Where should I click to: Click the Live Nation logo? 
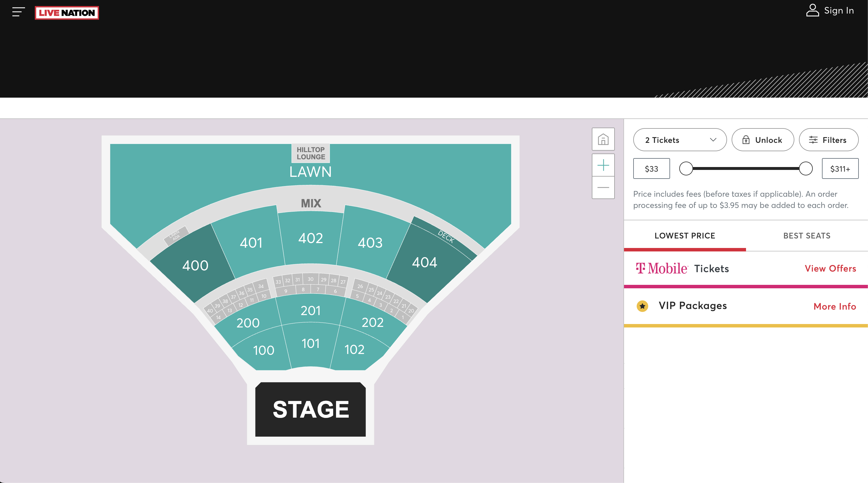pyautogui.click(x=67, y=13)
